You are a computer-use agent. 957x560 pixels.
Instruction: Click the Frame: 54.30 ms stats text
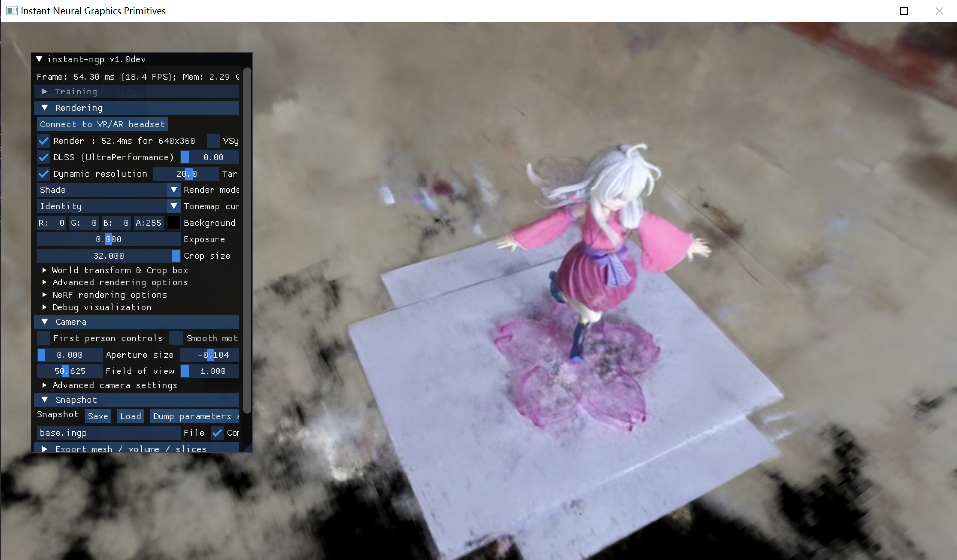point(138,77)
